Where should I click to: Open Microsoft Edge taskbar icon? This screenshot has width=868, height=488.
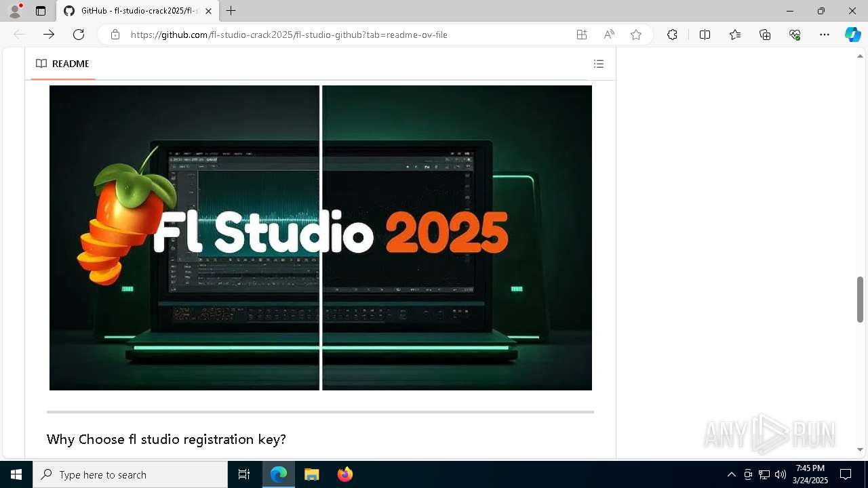[x=279, y=474]
